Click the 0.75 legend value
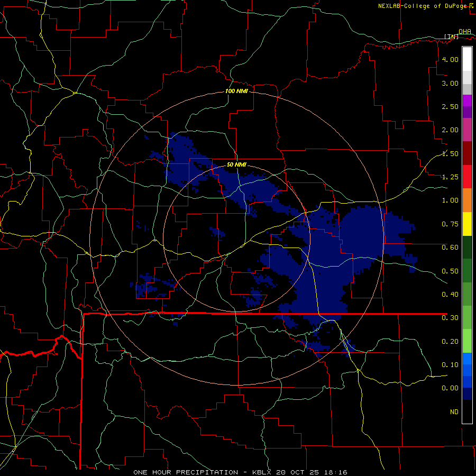This screenshot has height=476, width=476. pyautogui.click(x=450, y=224)
